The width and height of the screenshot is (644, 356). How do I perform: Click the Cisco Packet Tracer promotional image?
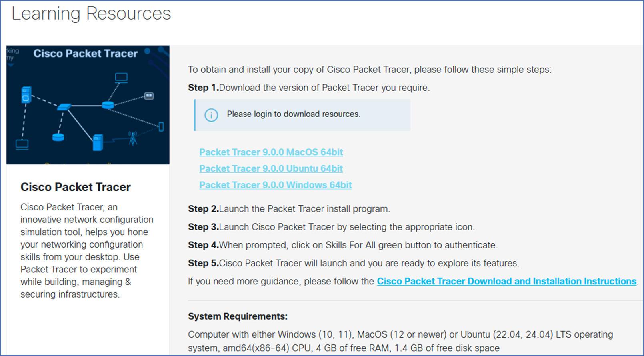click(x=88, y=104)
